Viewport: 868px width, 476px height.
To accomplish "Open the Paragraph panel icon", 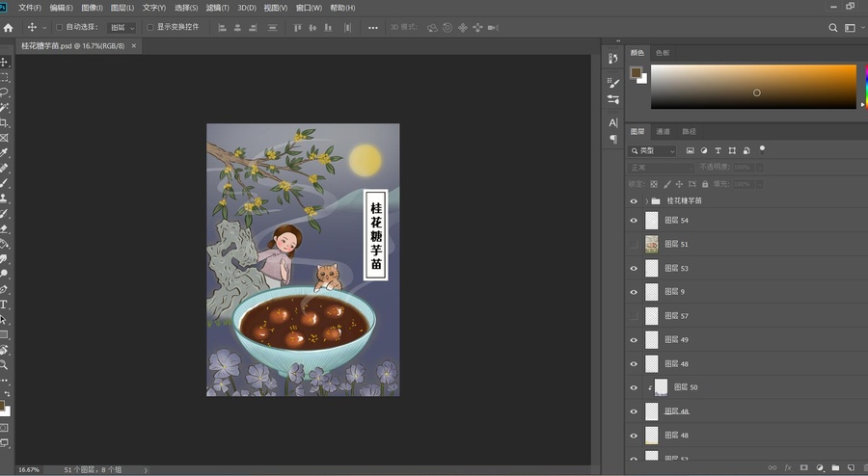I will coord(612,139).
